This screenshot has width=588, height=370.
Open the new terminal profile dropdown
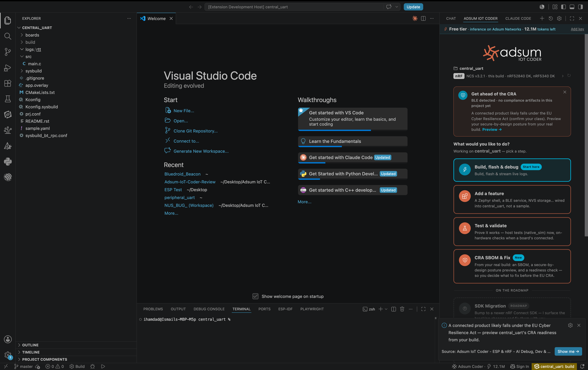coord(386,309)
